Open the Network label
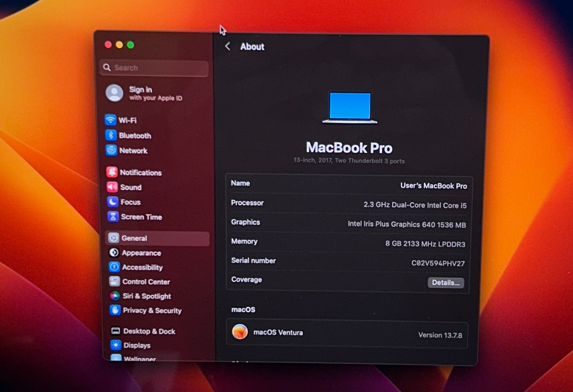The height and width of the screenshot is (392, 573). pyautogui.click(x=134, y=151)
